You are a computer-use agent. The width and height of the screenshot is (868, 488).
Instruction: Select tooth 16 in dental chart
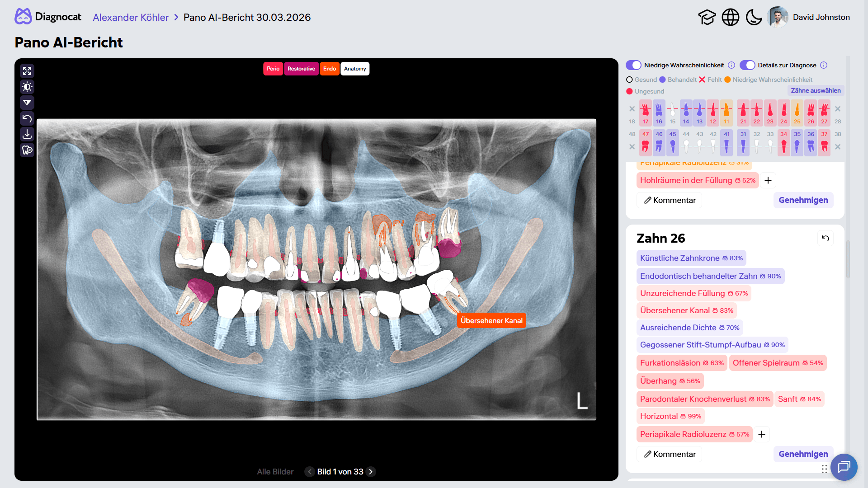pyautogui.click(x=659, y=113)
